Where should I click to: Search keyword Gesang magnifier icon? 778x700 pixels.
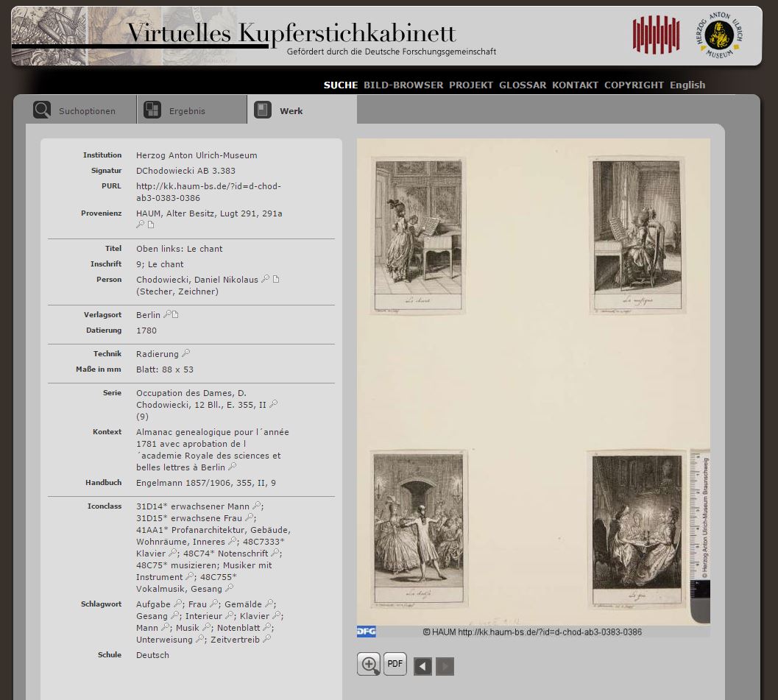pyautogui.click(x=174, y=615)
